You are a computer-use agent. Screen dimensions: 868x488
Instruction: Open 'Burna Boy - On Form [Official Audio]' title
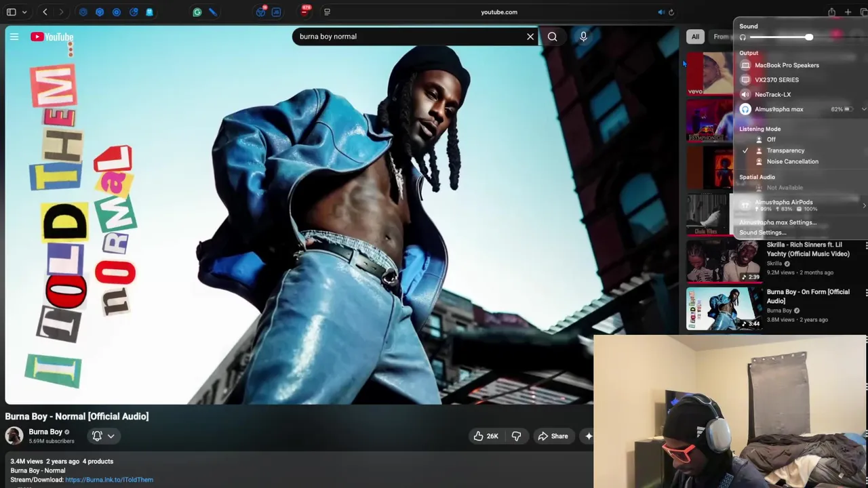(808, 296)
